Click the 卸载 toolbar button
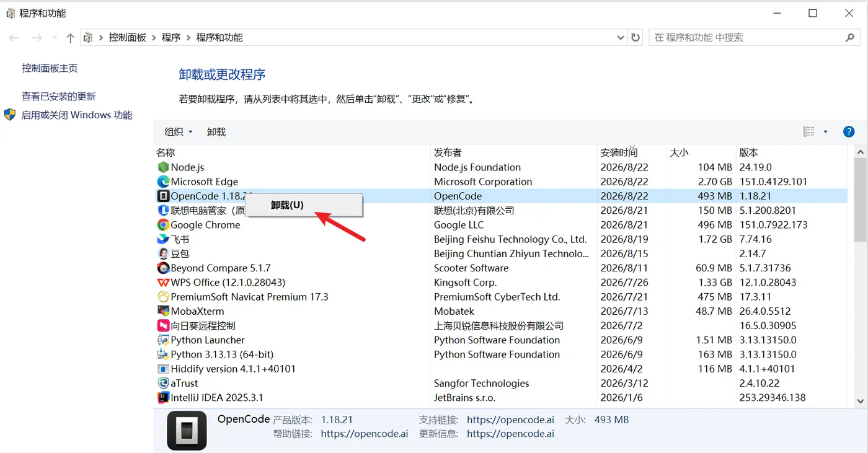This screenshot has height=453, width=868. 216,132
